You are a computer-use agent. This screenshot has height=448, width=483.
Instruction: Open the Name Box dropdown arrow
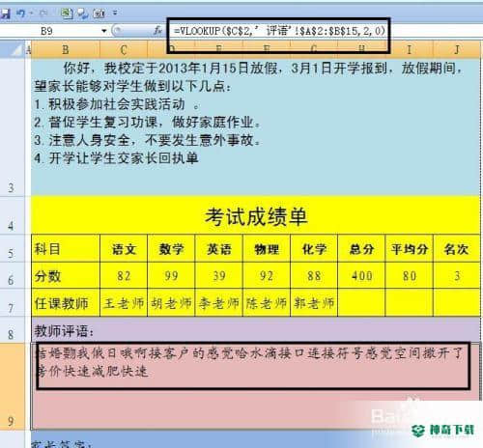tap(103, 31)
